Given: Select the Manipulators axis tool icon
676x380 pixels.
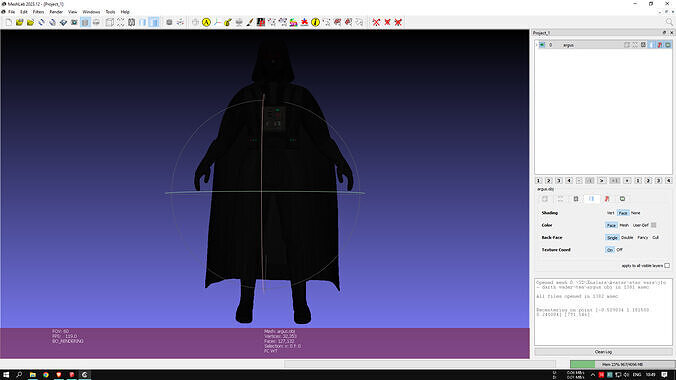Looking at the screenshot, I should (217, 22).
